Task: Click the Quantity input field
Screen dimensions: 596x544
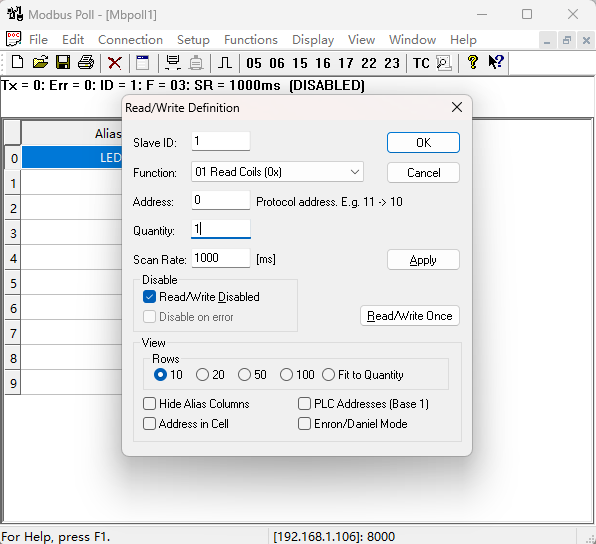Action: [x=221, y=229]
